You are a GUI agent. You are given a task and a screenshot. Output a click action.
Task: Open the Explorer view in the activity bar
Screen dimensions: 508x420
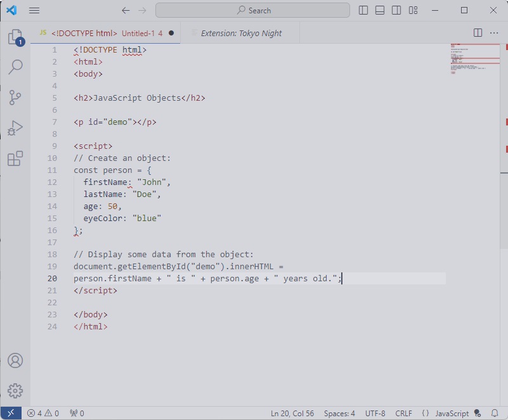(15, 37)
